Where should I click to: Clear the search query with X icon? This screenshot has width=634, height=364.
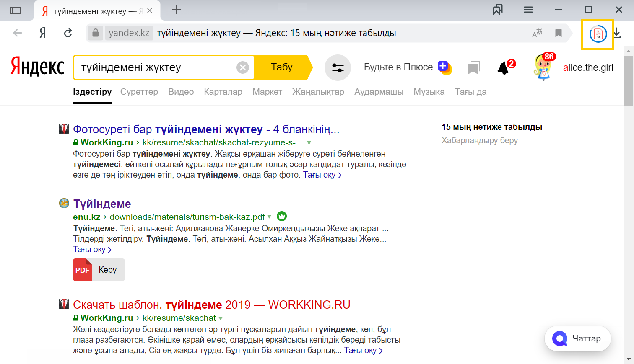click(x=243, y=67)
